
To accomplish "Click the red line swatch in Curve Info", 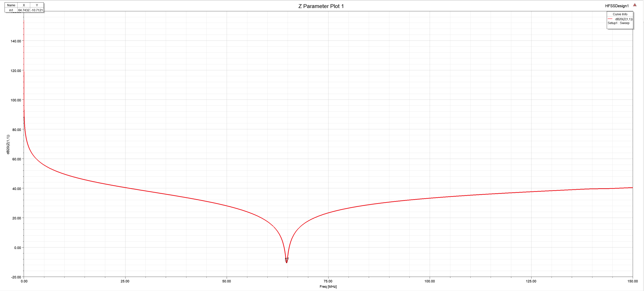I will click(610, 19).
